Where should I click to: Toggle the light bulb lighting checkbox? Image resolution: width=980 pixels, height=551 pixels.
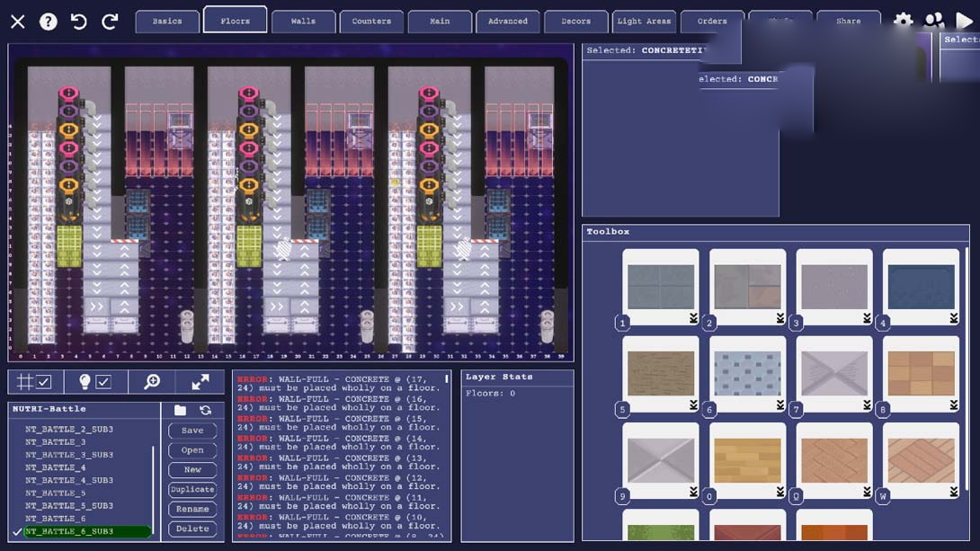pos(94,382)
